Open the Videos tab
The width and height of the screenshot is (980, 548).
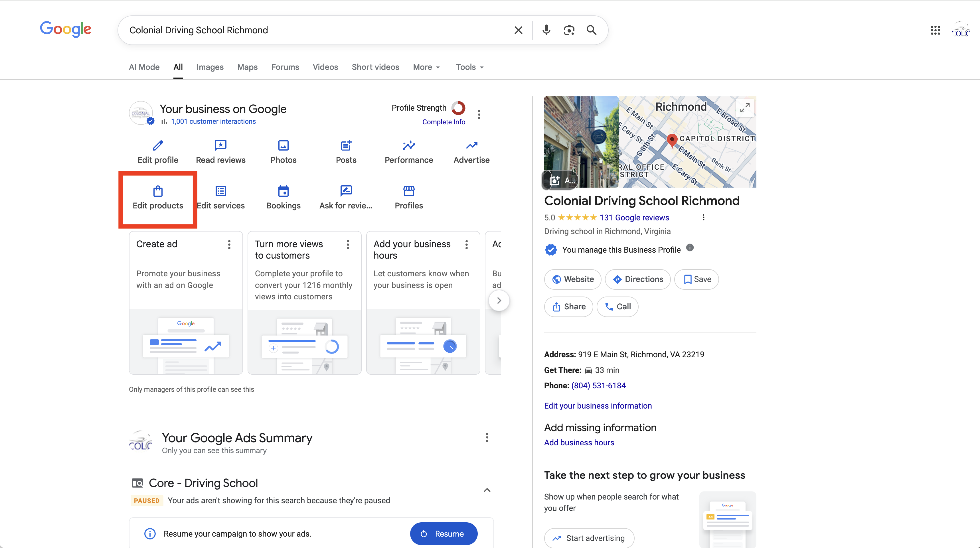[325, 67]
